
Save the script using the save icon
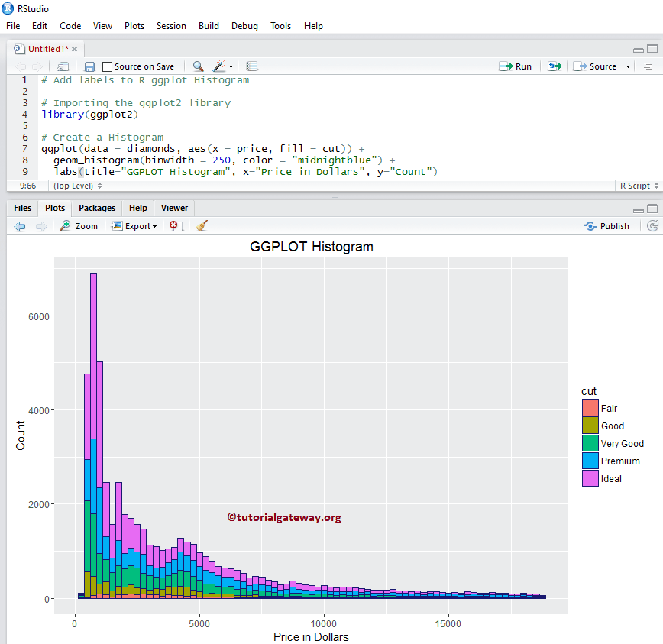(x=89, y=66)
